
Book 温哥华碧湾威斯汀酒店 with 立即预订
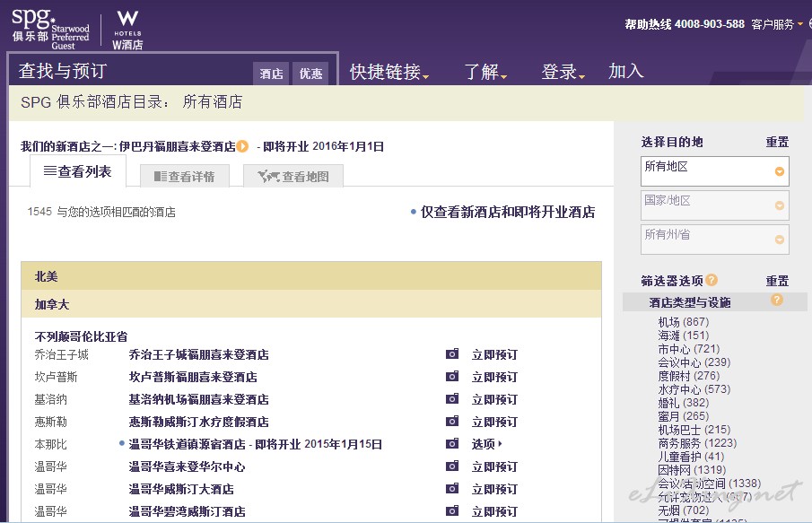tap(494, 511)
